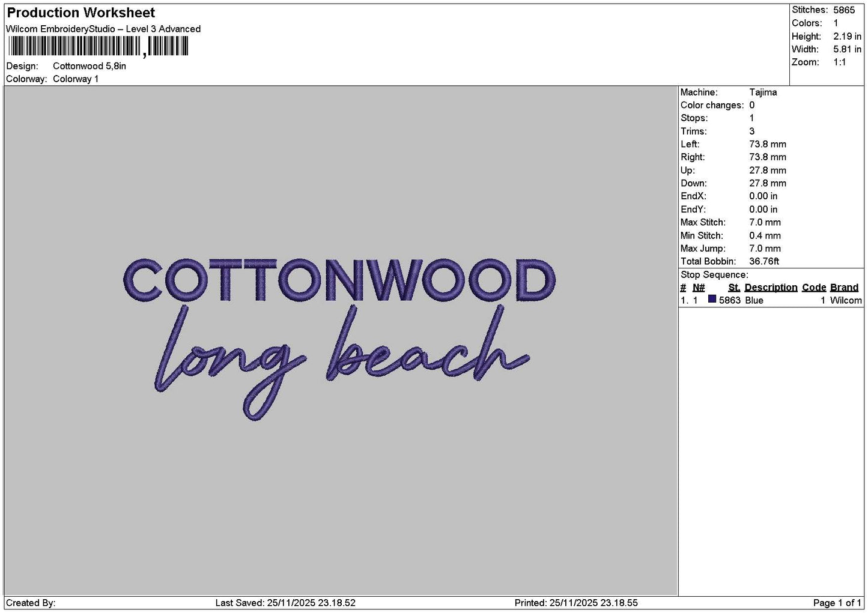Image resolution: width=868 pixels, height=613 pixels.
Task: Click the Total Bobbin value 36.76ft
Action: pos(764,262)
